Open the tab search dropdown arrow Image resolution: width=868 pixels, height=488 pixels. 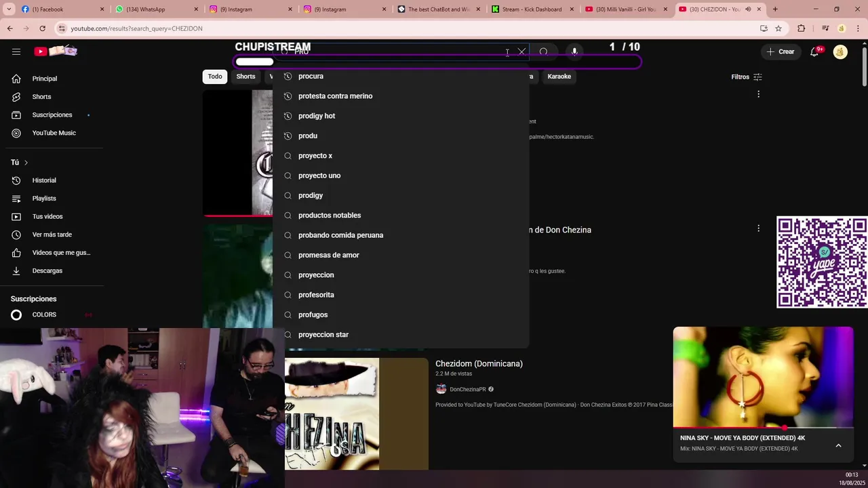pos(10,9)
